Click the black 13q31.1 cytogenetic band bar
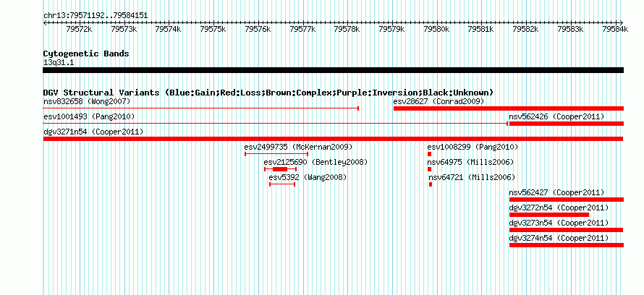644x295 pixels. 333,70
